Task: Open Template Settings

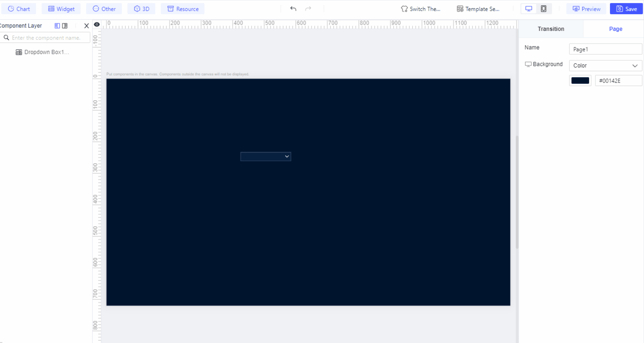Action: coord(478,9)
